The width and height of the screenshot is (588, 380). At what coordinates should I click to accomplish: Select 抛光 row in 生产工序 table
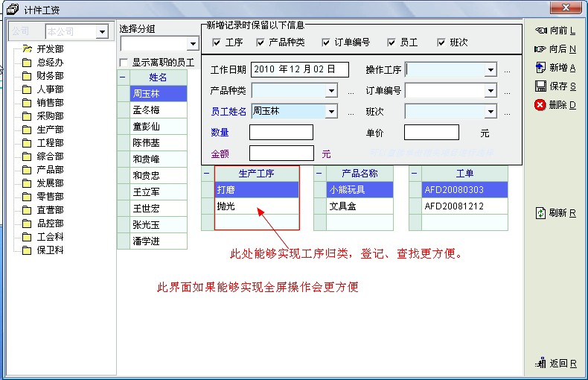[256, 206]
